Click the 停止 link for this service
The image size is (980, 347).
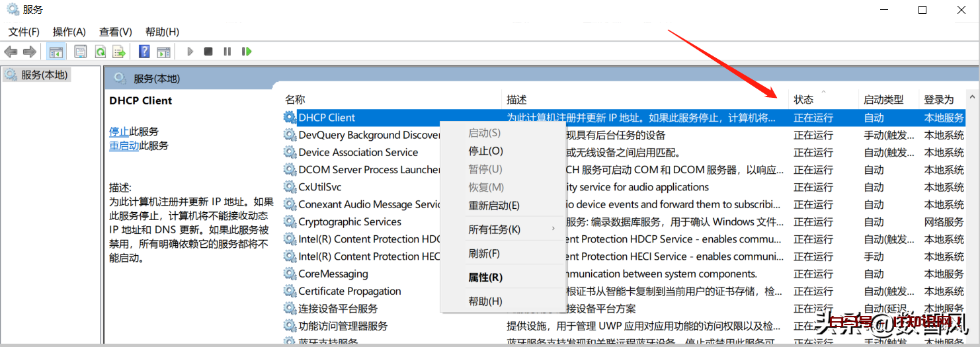[119, 132]
